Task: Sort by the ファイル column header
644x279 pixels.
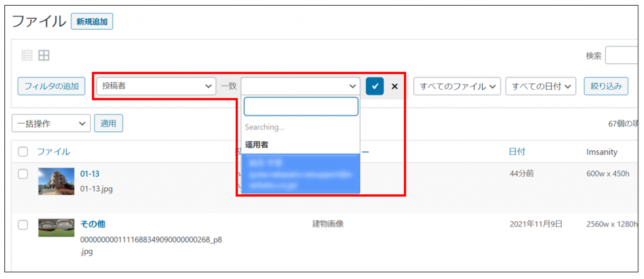Action: tap(53, 151)
